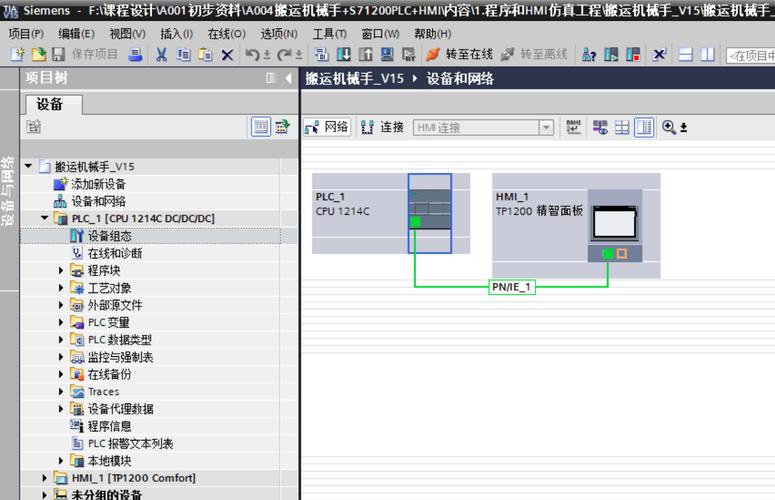Open the 帮助(H) menu

[432, 34]
